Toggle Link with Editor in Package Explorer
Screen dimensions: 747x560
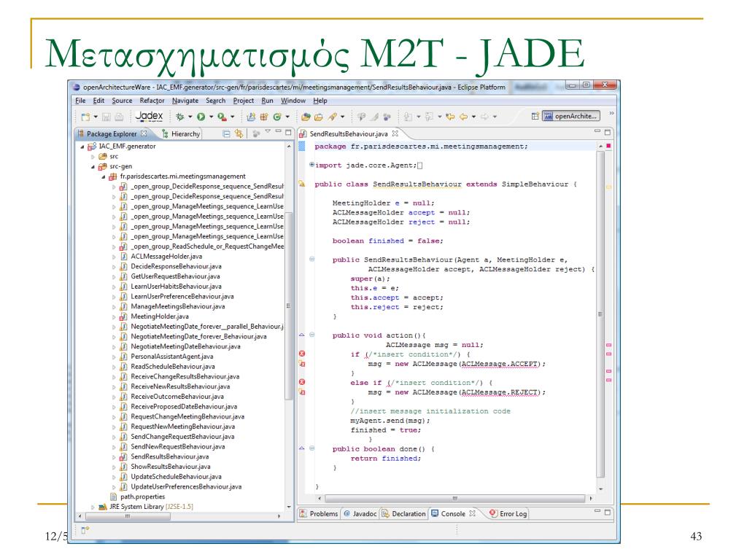click(x=239, y=134)
